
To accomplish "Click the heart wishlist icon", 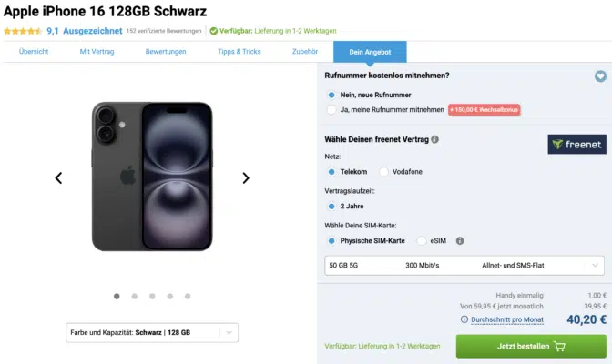I will (600, 76).
